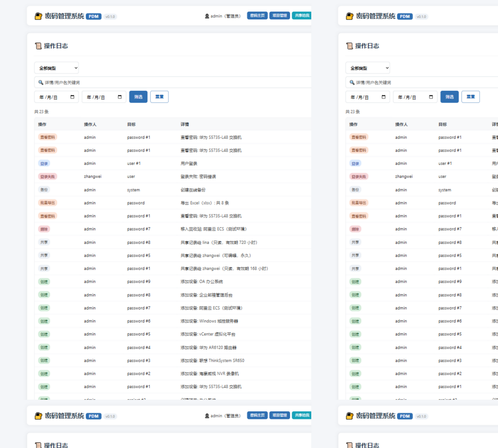Click the 登录失败 badge in upper-left page
The height and width of the screenshot is (448, 498).
click(x=47, y=176)
